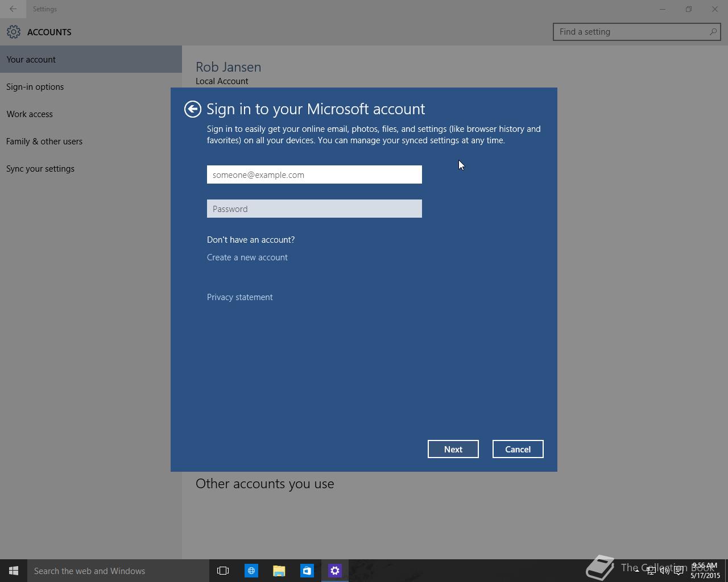Click the email address input field
The width and height of the screenshot is (728, 582).
(315, 174)
